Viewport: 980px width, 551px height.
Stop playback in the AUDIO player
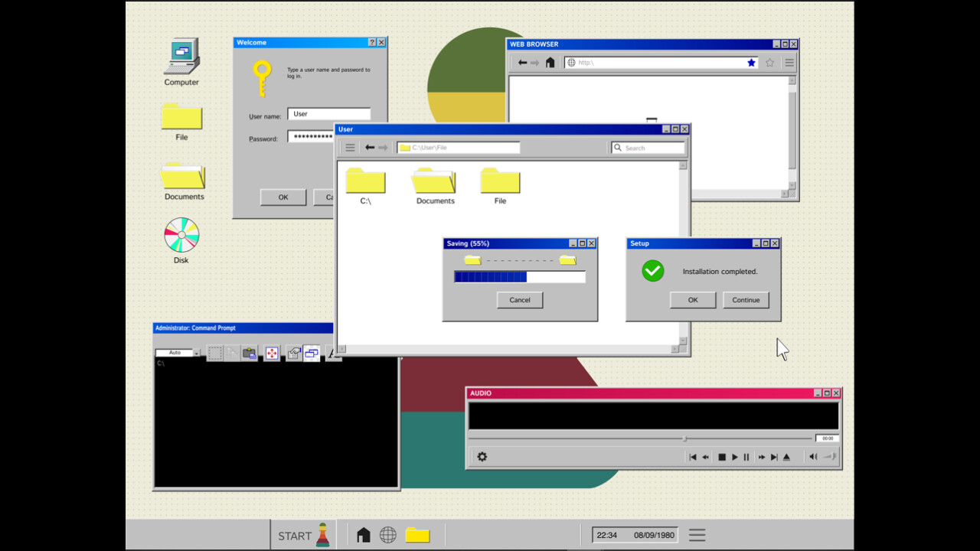pos(721,456)
